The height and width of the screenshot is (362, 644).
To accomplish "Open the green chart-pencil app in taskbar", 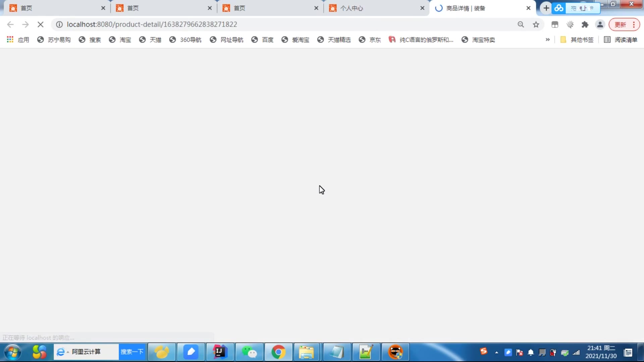I will [366, 352].
